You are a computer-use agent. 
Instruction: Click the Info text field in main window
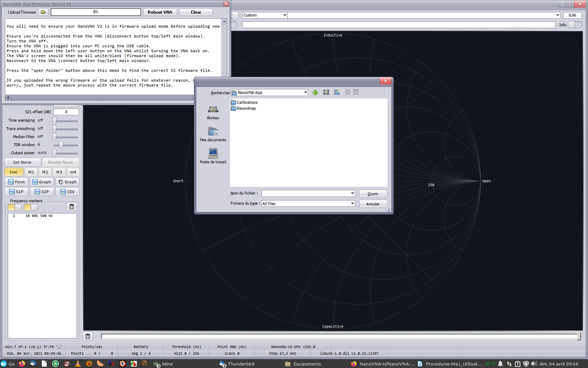[399, 25]
